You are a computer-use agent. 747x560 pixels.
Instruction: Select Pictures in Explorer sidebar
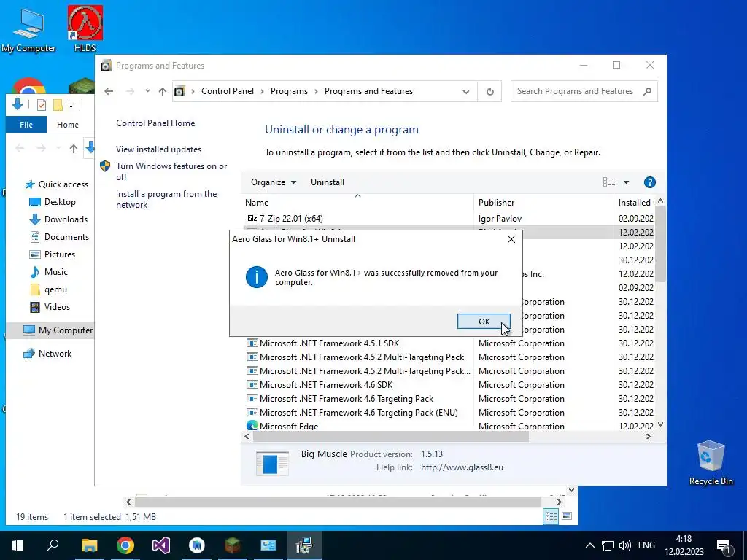[x=52, y=254]
